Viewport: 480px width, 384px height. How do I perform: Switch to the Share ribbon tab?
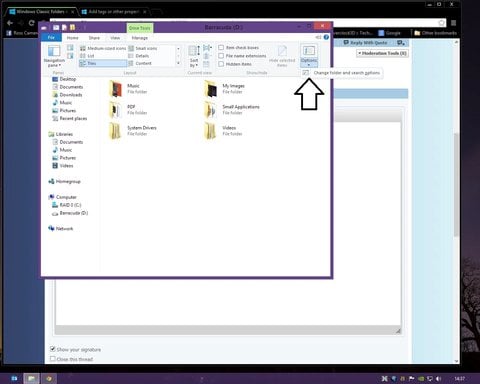click(x=94, y=38)
